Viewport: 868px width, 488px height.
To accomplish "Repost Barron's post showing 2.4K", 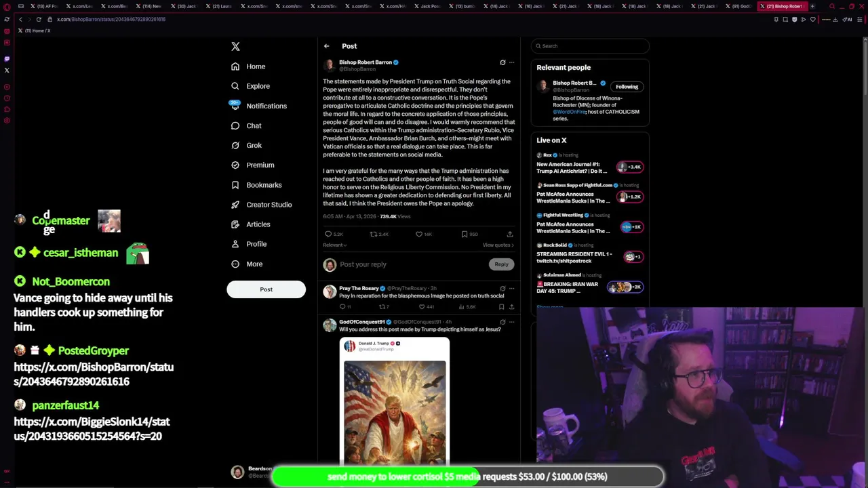I will pyautogui.click(x=374, y=235).
